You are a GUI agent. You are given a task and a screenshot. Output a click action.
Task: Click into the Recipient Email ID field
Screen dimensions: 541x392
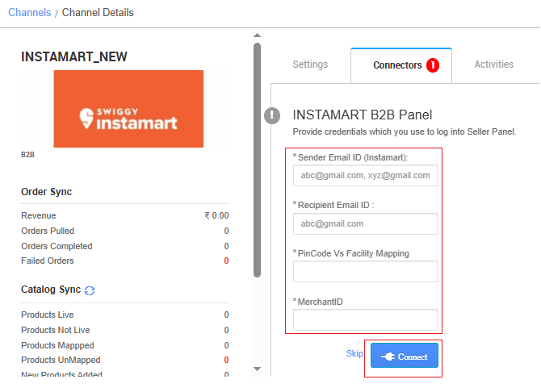(x=365, y=223)
